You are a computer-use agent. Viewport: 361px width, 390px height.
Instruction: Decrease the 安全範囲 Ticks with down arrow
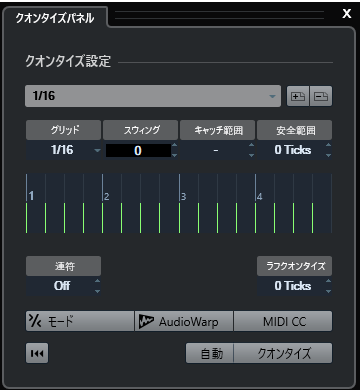(x=328, y=155)
